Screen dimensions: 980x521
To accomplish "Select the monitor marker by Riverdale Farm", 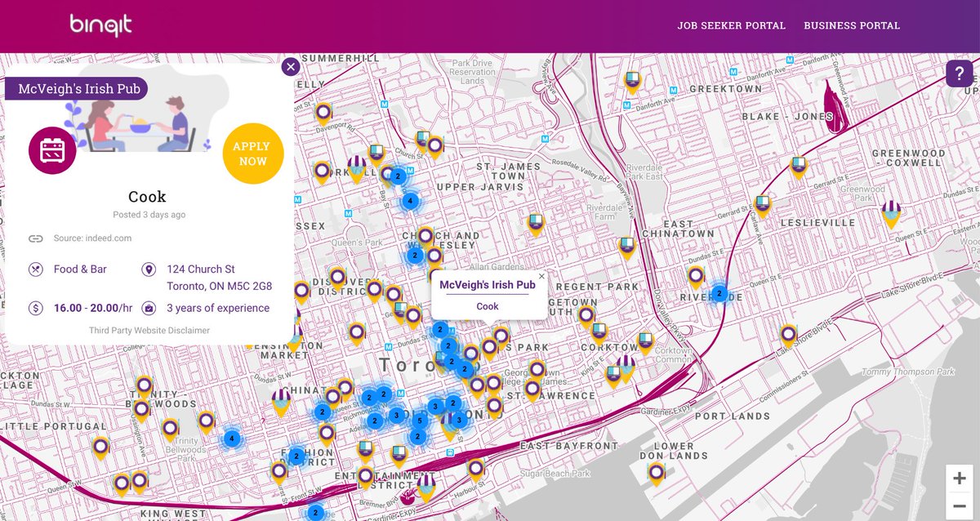I will pyautogui.click(x=536, y=223).
